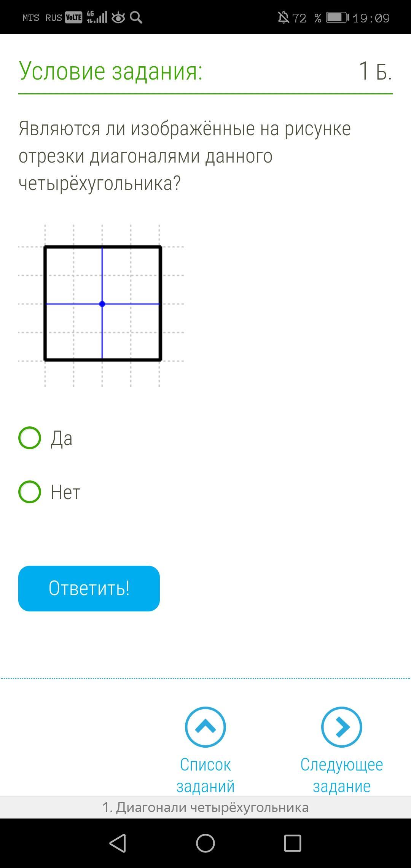411x868 pixels.
Task: Select the 'Нет' radio button
Action: [x=30, y=492]
